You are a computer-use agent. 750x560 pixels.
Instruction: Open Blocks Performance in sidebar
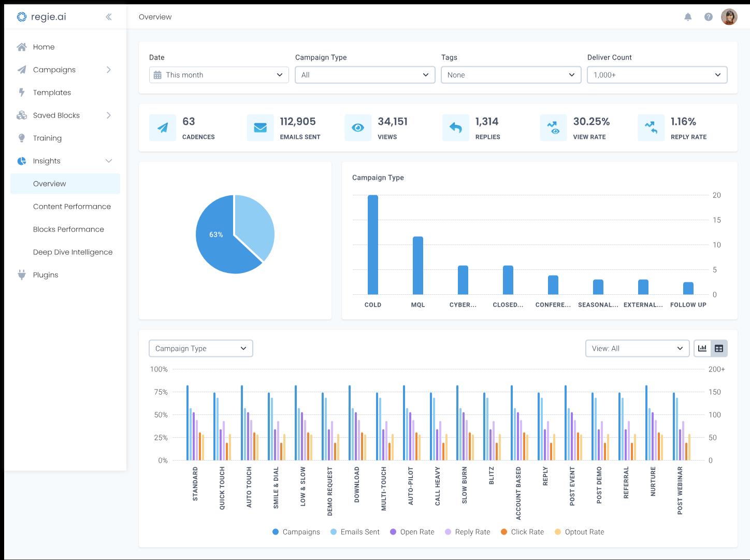68,229
